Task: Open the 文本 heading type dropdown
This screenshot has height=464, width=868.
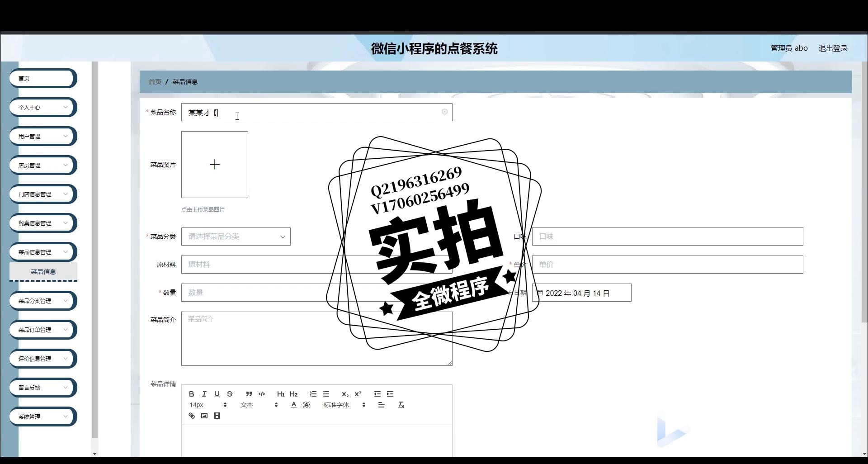Action: [x=259, y=405]
